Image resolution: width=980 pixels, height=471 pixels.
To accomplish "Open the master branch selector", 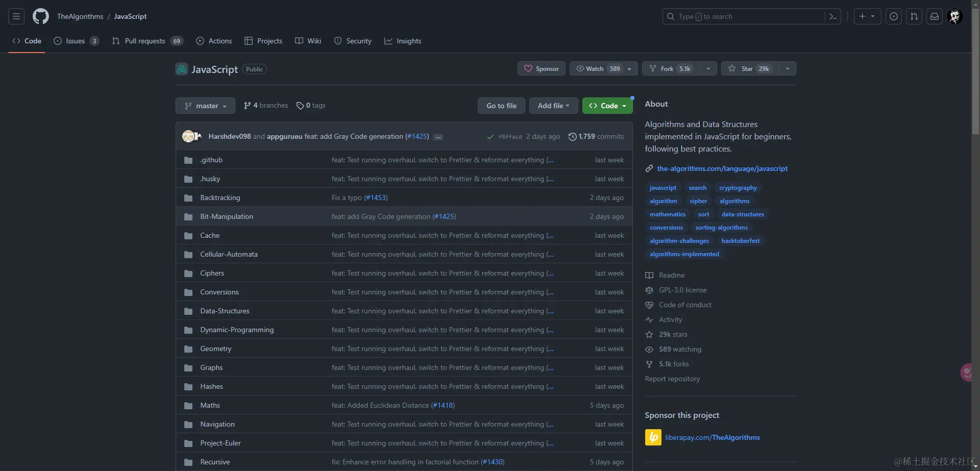I will (x=205, y=106).
